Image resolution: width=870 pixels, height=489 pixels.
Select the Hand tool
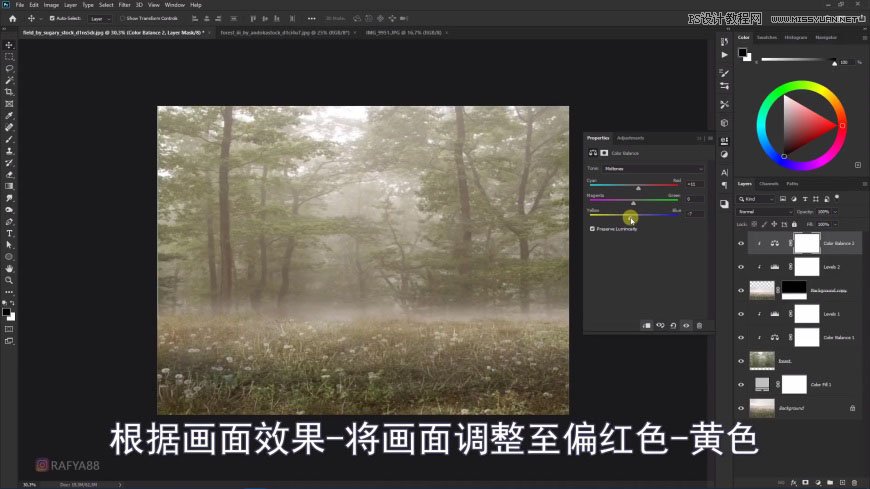pyautogui.click(x=9, y=269)
